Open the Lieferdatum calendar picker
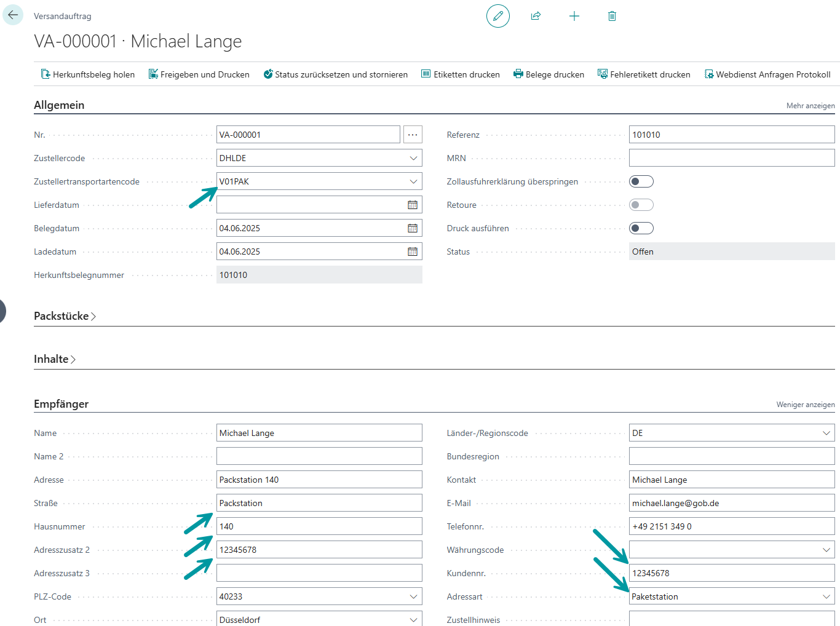 [x=413, y=205]
